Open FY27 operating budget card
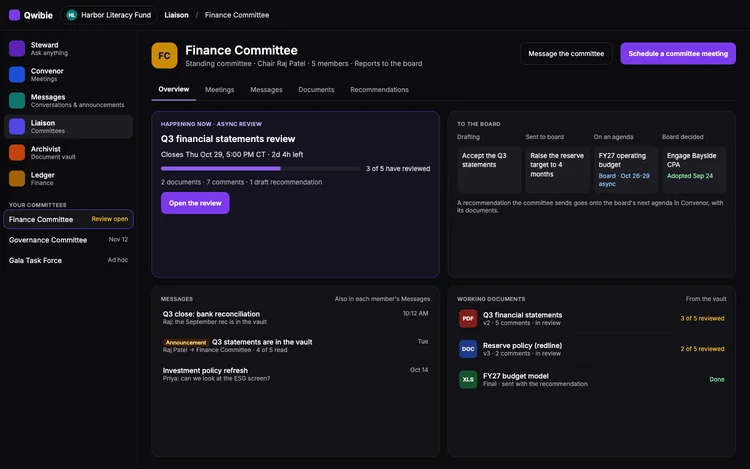The width and height of the screenshot is (750, 469). [x=626, y=169]
